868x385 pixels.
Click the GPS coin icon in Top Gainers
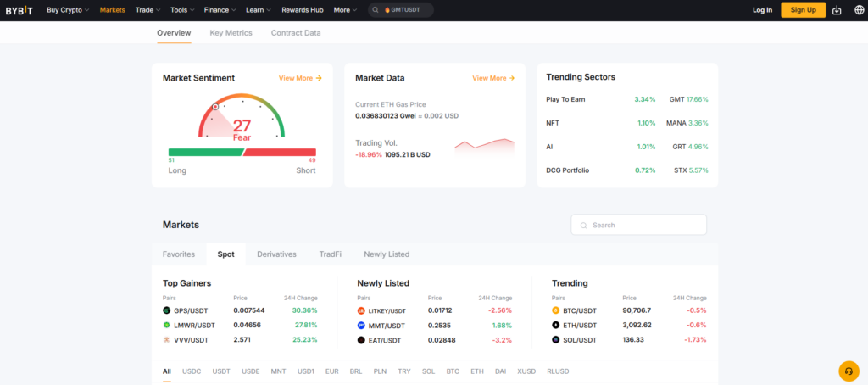[167, 310]
